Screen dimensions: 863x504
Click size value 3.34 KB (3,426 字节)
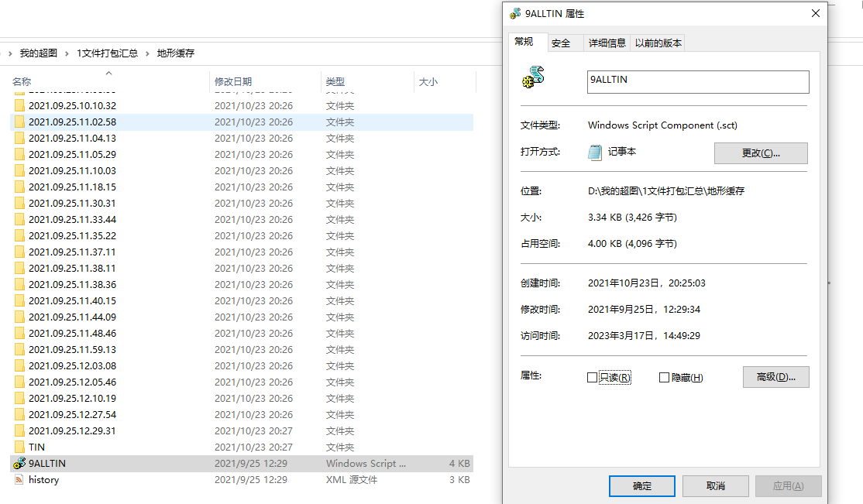[632, 218]
